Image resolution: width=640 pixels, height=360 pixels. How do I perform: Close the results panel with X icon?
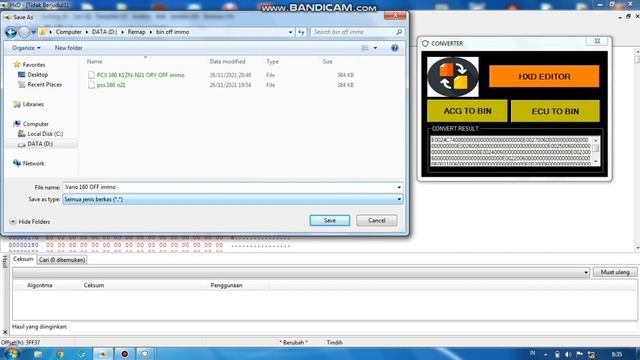click(5, 332)
